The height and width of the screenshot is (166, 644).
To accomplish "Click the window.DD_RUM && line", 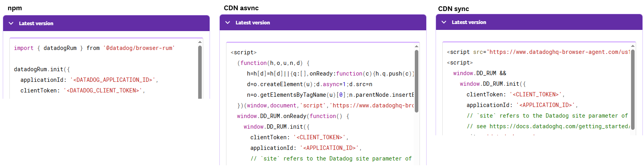I will (480, 73).
